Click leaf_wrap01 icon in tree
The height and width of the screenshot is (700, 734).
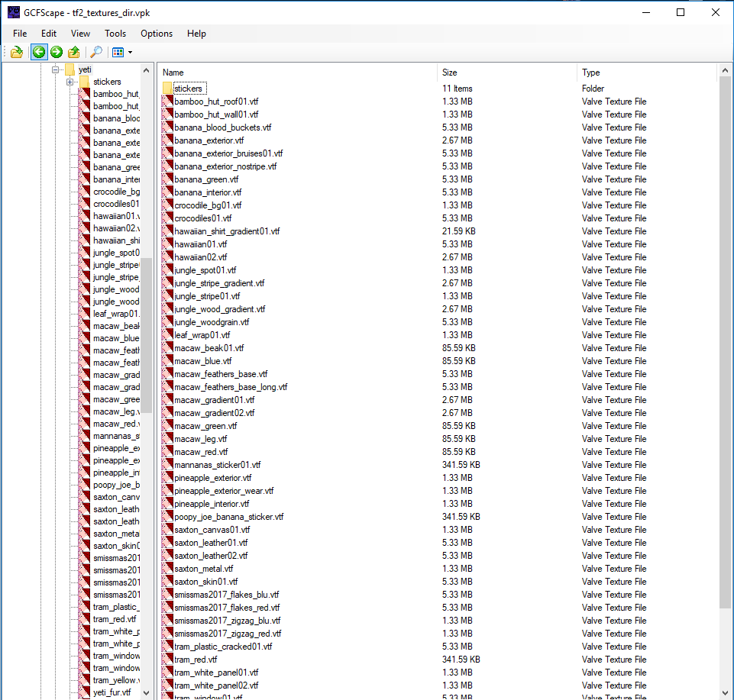click(84, 314)
